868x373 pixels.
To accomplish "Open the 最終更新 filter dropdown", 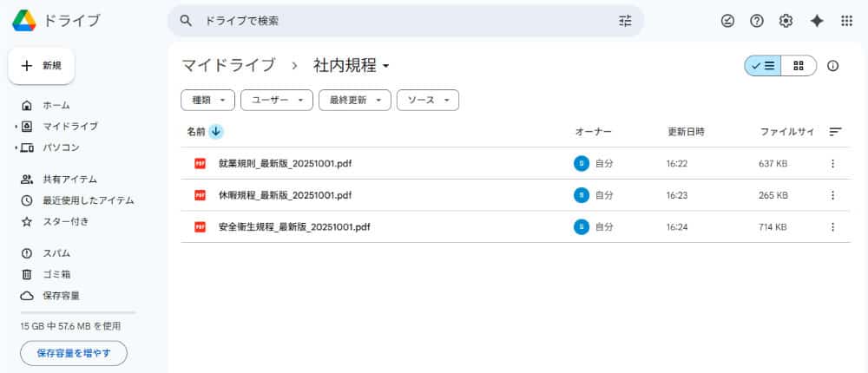I will [x=355, y=100].
